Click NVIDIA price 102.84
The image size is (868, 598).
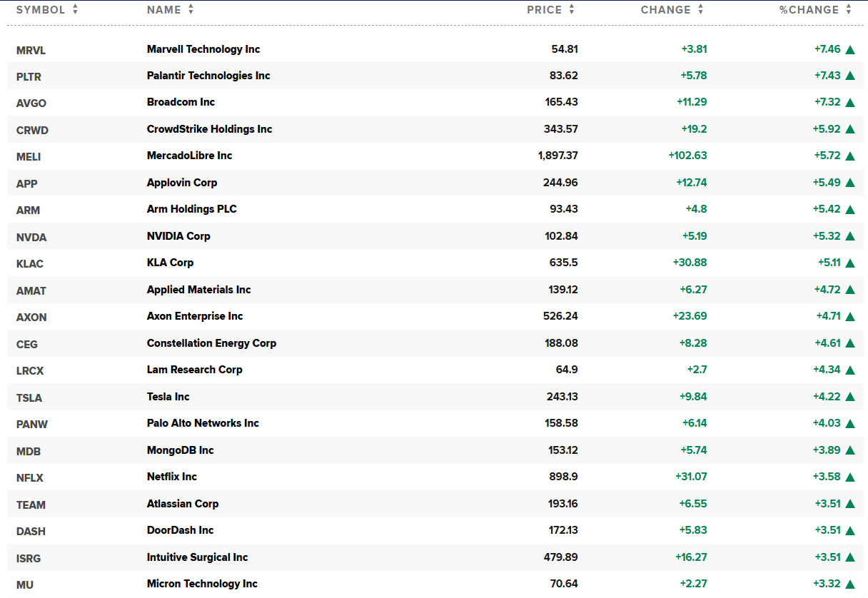click(561, 236)
